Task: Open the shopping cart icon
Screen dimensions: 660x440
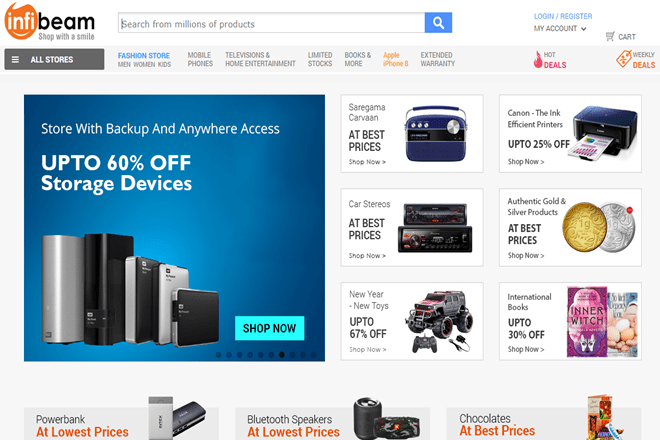Action: tap(610, 36)
